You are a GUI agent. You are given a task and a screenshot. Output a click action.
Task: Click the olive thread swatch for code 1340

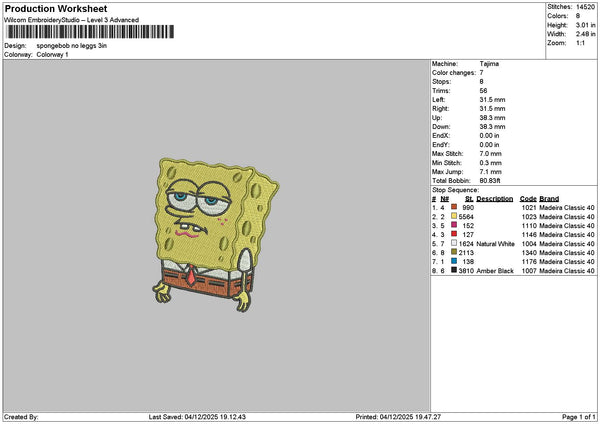pos(454,252)
